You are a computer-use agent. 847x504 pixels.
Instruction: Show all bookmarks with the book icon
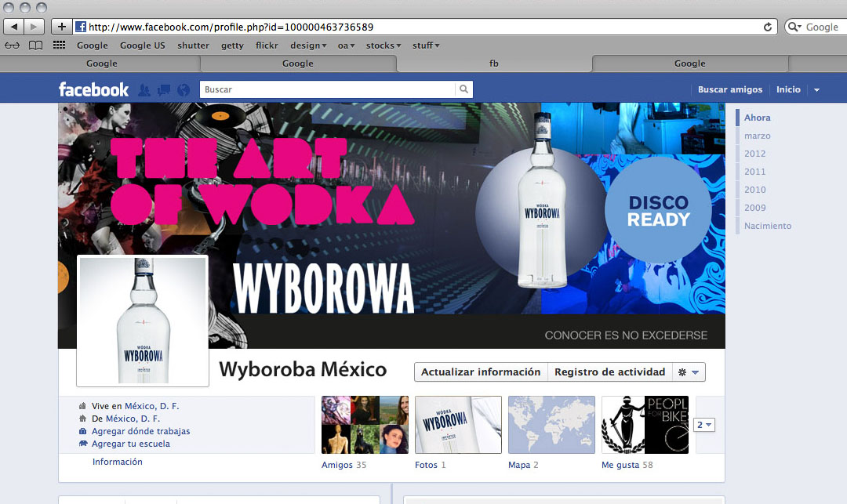coord(35,45)
